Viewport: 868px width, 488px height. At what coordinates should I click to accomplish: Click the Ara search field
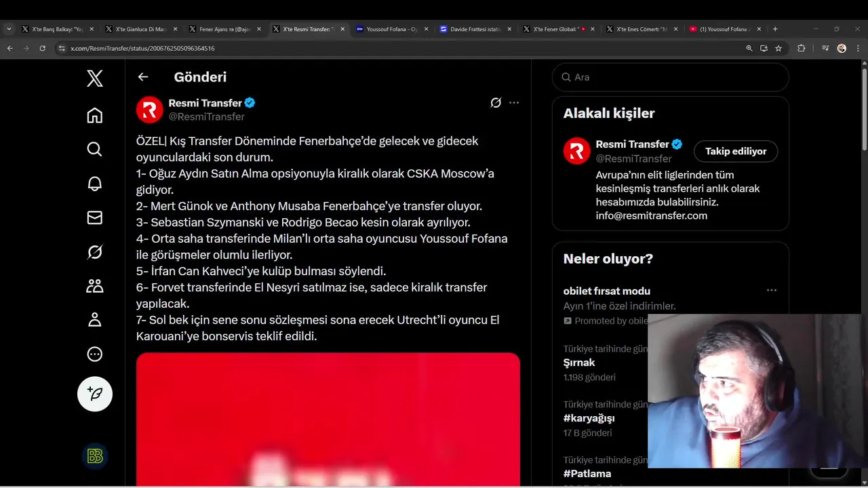(x=671, y=77)
